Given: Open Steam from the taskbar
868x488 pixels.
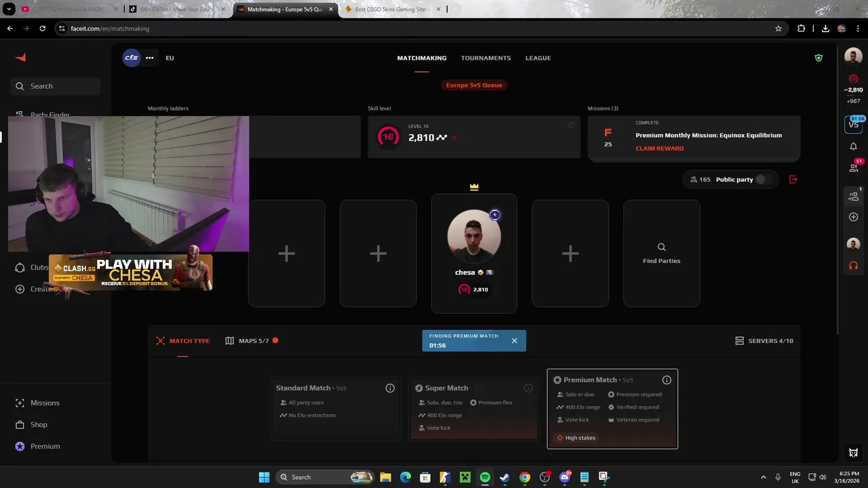Looking at the screenshot, I should pyautogui.click(x=505, y=477).
